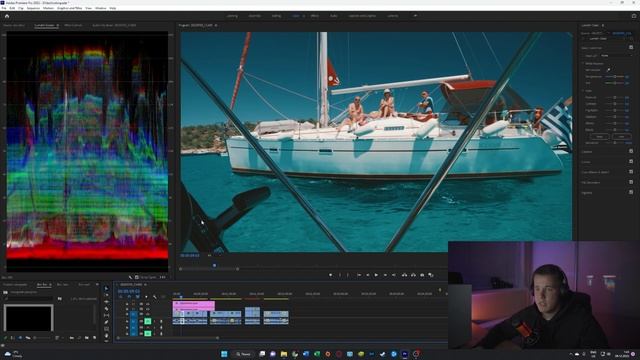Select the Razor tool

click(107, 309)
